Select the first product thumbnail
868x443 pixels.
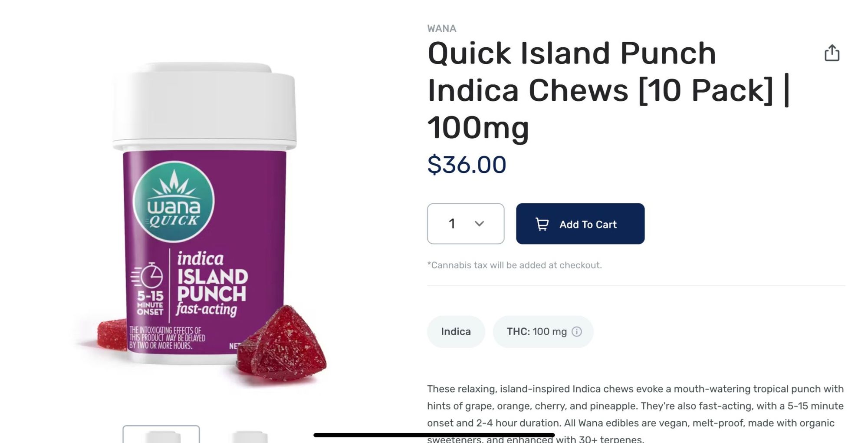pos(161,434)
